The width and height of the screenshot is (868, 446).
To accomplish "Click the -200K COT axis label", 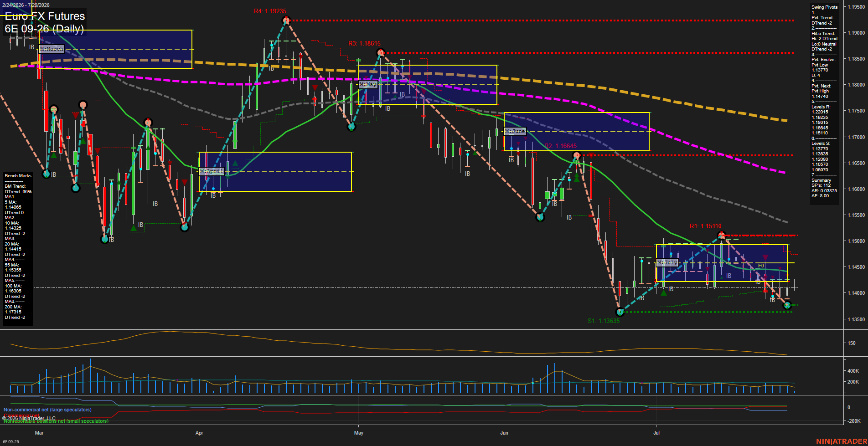I will (854, 421).
